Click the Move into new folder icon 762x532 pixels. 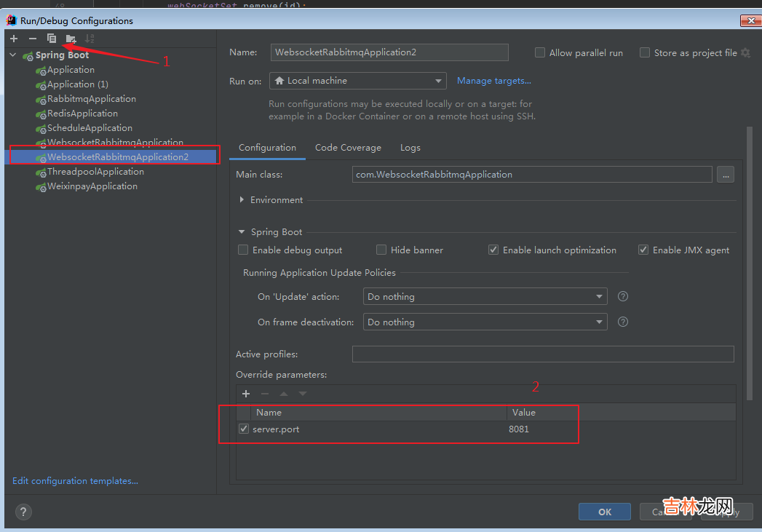[71, 39]
